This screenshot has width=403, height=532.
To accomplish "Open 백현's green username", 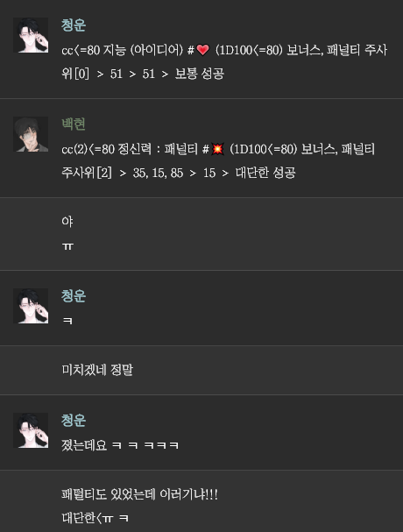I will point(74,124).
